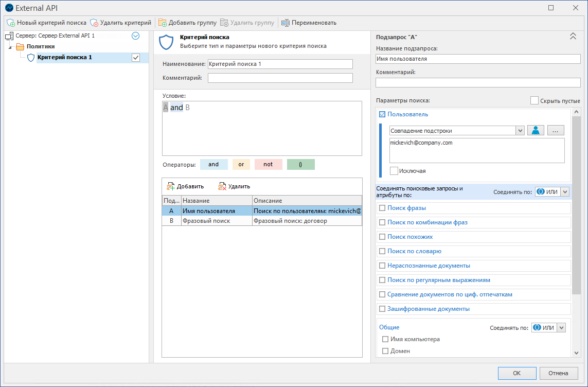
Task: Click the 'Название подзапроса' input field
Action: [x=478, y=59]
